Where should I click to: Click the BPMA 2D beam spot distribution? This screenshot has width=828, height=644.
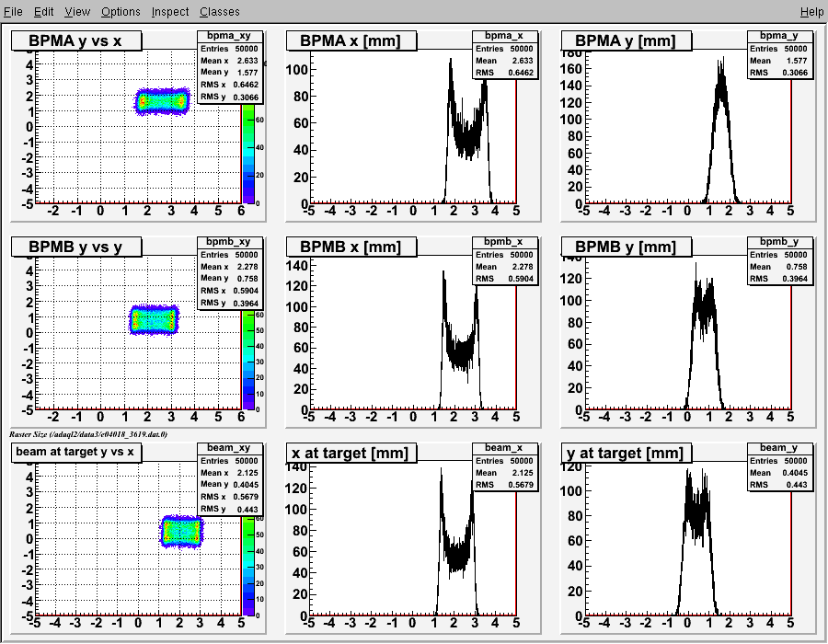coord(162,101)
